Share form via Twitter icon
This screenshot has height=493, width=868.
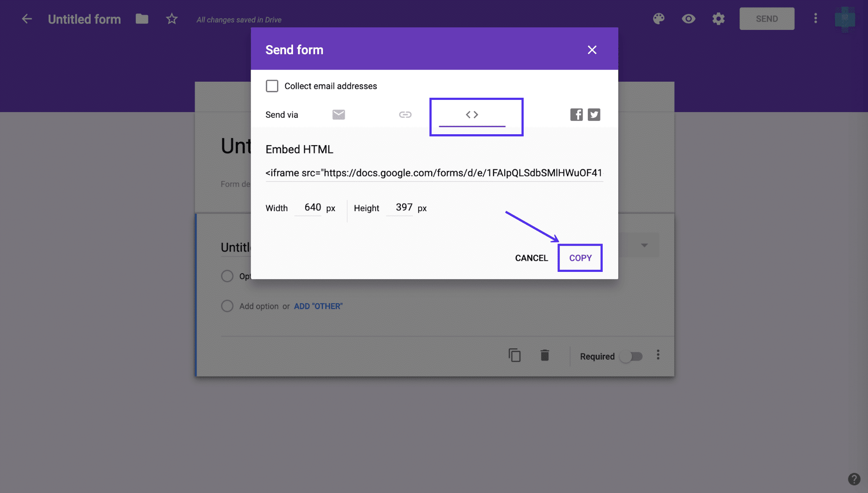click(594, 115)
